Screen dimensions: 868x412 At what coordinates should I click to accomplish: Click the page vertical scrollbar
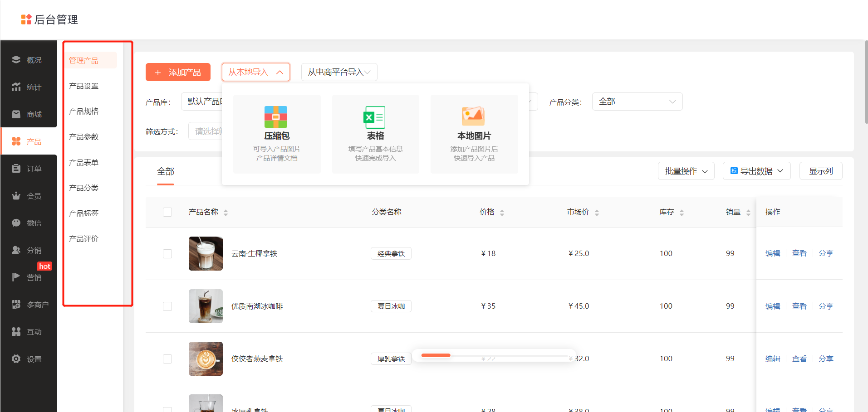click(866, 82)
